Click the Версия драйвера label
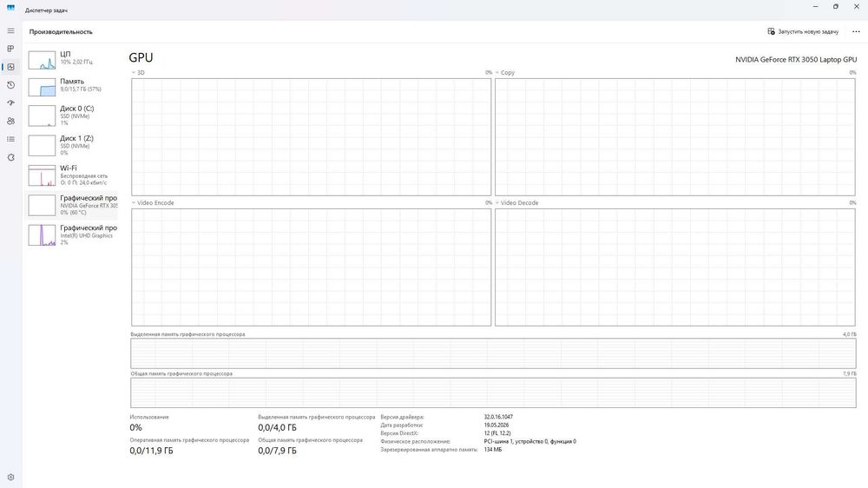The image size is (868, 488). click(403, 417)
